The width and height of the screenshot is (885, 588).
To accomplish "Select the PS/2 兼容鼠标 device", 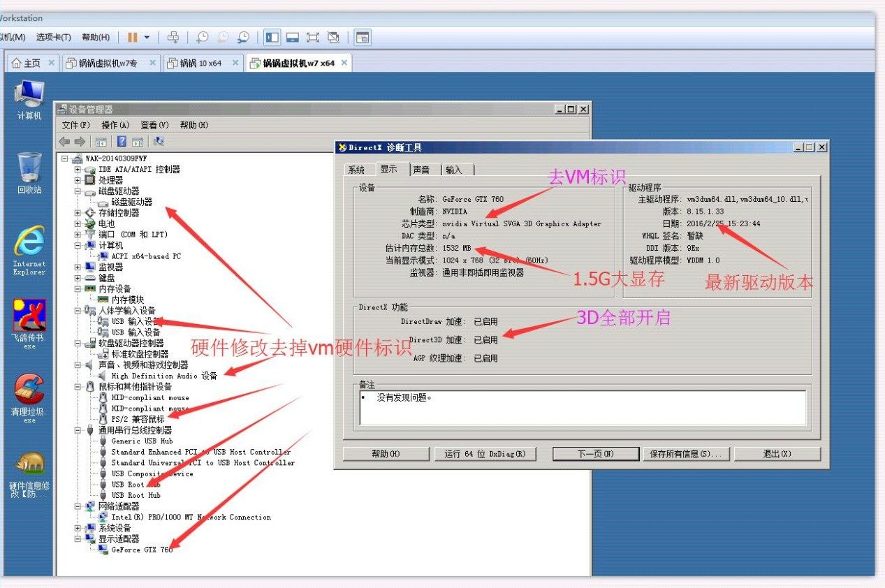I will click(138, 419).
